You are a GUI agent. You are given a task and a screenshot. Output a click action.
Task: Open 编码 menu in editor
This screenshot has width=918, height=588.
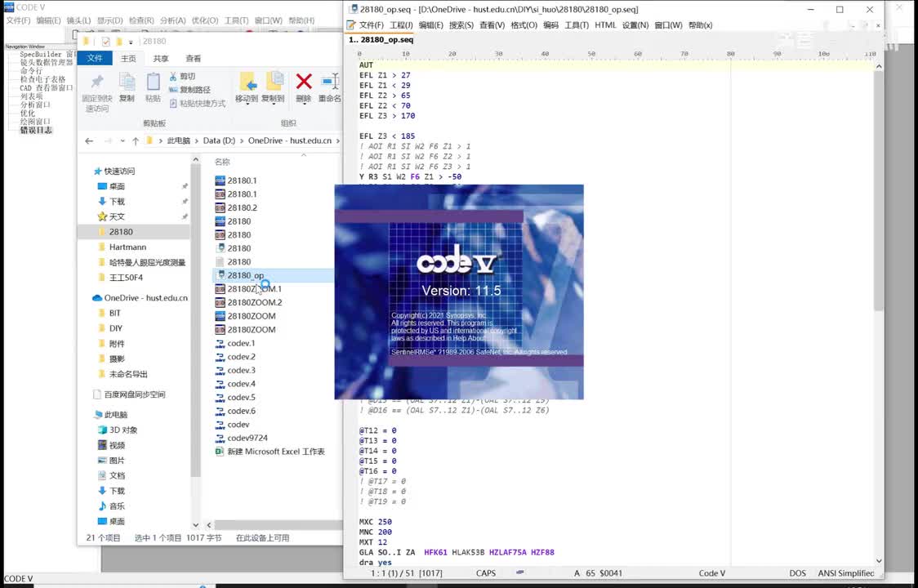point(550,25)
